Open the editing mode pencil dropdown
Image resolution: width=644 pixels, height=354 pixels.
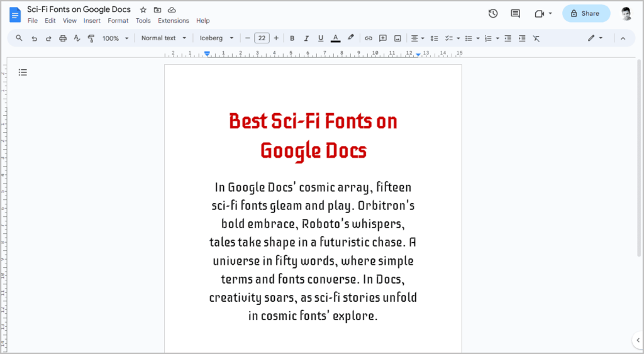coord(595,38)
